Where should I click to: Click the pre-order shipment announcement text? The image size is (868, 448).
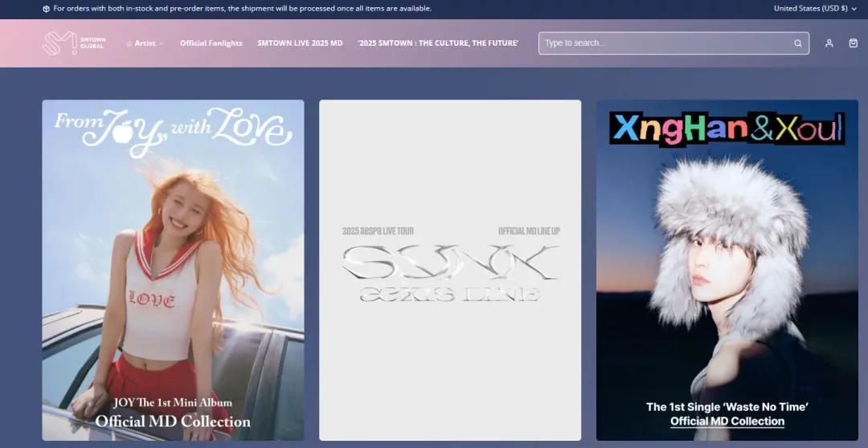(x=242, y=9)
